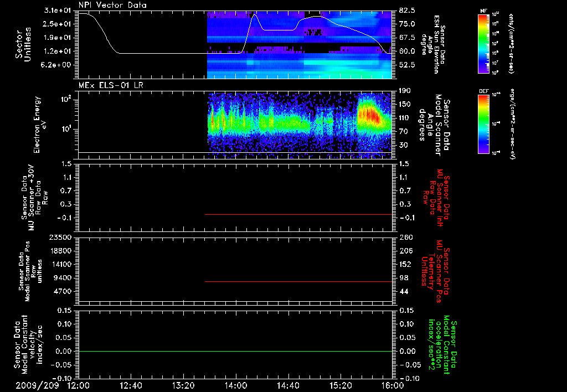Click the '12:40' time tick label
This screenshot has width=567, height=392.
tap(131, 385)
